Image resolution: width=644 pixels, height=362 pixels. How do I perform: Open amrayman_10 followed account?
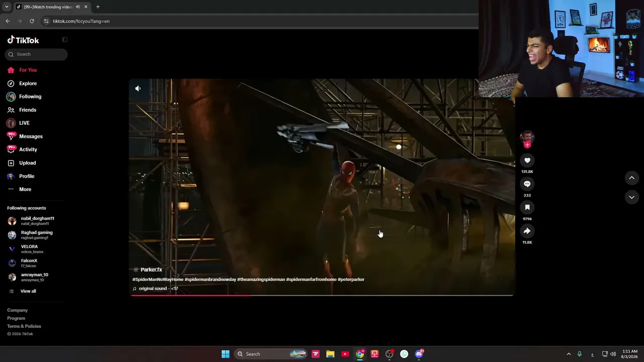tap(28, 277)
